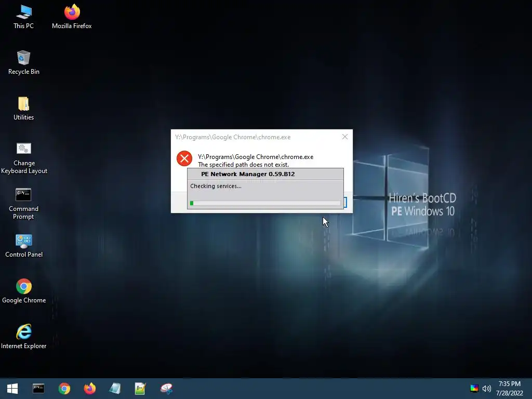Click the Checking services progress bar

pyautogui.click(x=265, y=203)
